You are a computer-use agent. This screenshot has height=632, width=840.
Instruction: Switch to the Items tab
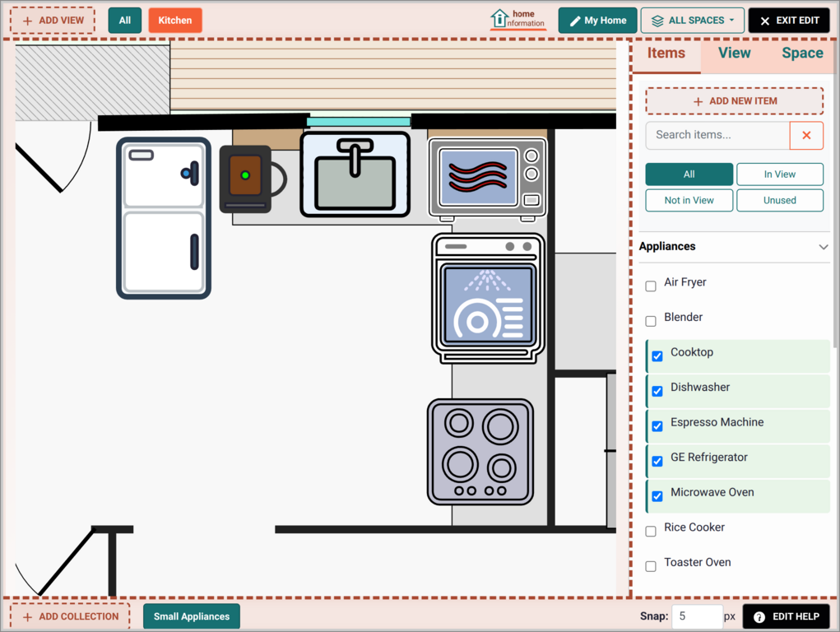666,53
